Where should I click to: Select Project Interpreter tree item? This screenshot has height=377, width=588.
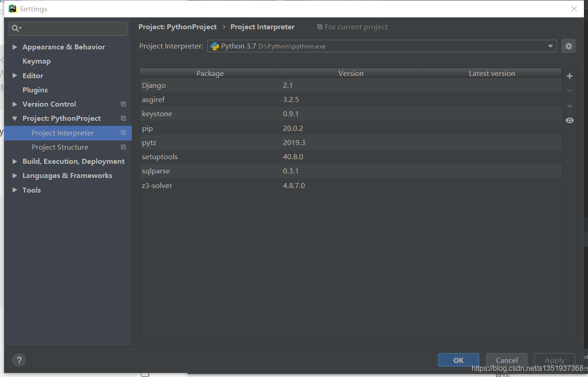point(68,133)
